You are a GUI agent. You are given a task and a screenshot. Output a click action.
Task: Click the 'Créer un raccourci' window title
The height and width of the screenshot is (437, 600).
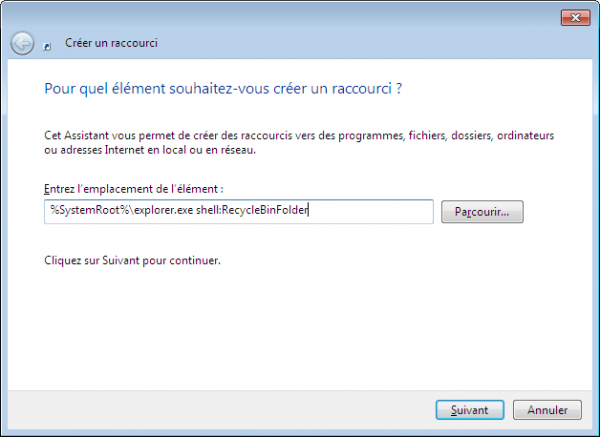(x=111, y=43)
